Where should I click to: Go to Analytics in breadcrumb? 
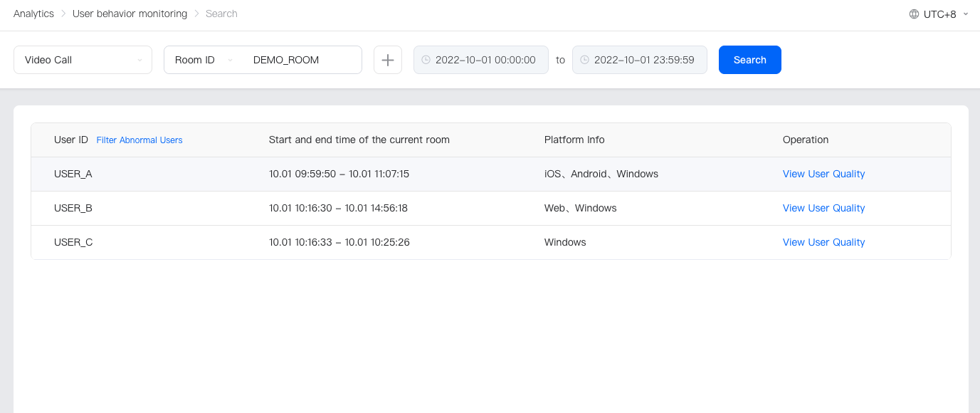pos(33,14)
